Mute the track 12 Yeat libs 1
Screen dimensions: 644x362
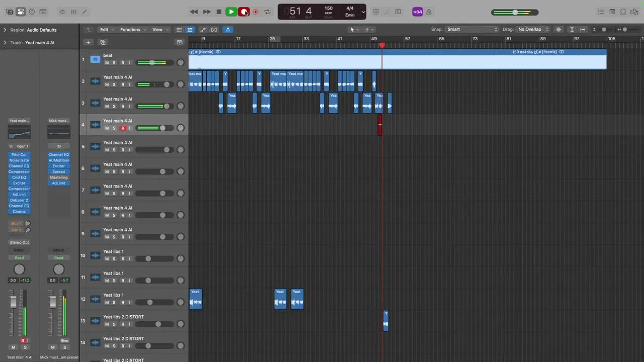pos(107,302)
